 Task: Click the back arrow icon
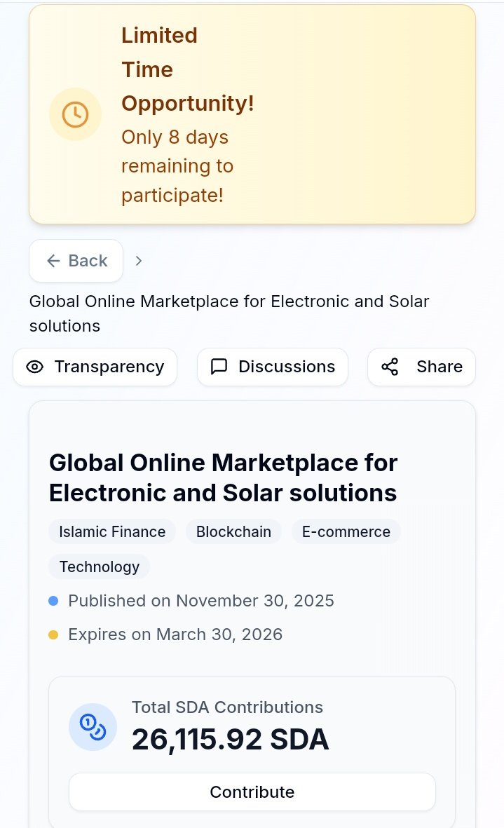(53, 261)
